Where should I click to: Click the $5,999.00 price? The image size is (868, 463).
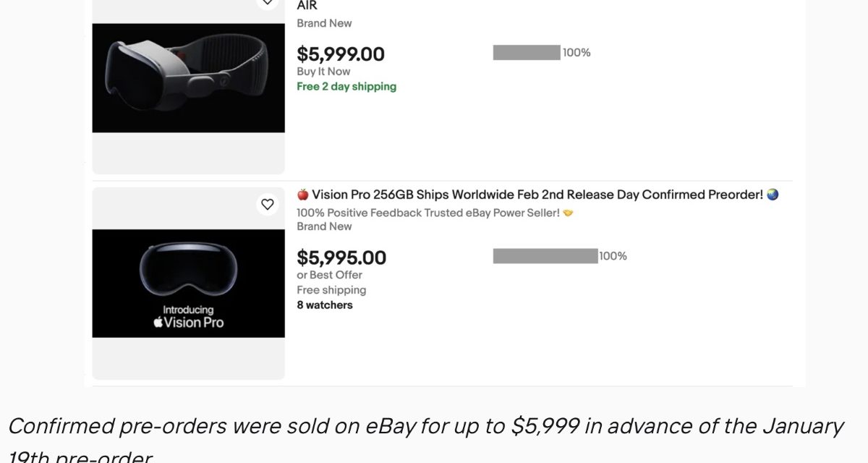click(340, 54)
